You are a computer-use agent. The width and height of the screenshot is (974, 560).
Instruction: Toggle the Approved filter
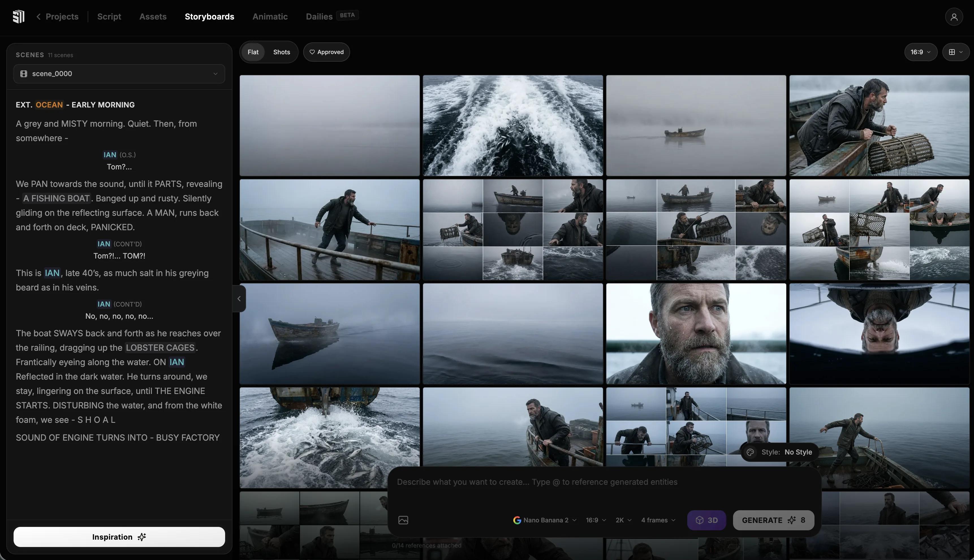click(x=326, y=52)
